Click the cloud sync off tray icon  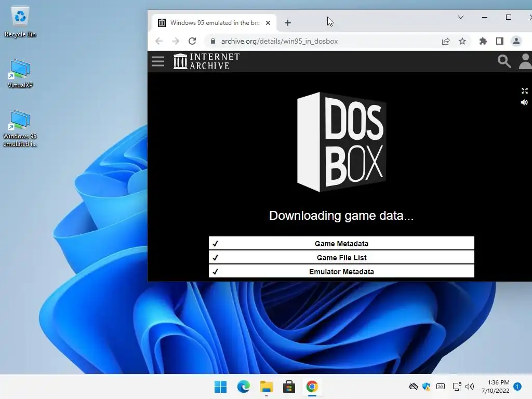coord(413,387)
